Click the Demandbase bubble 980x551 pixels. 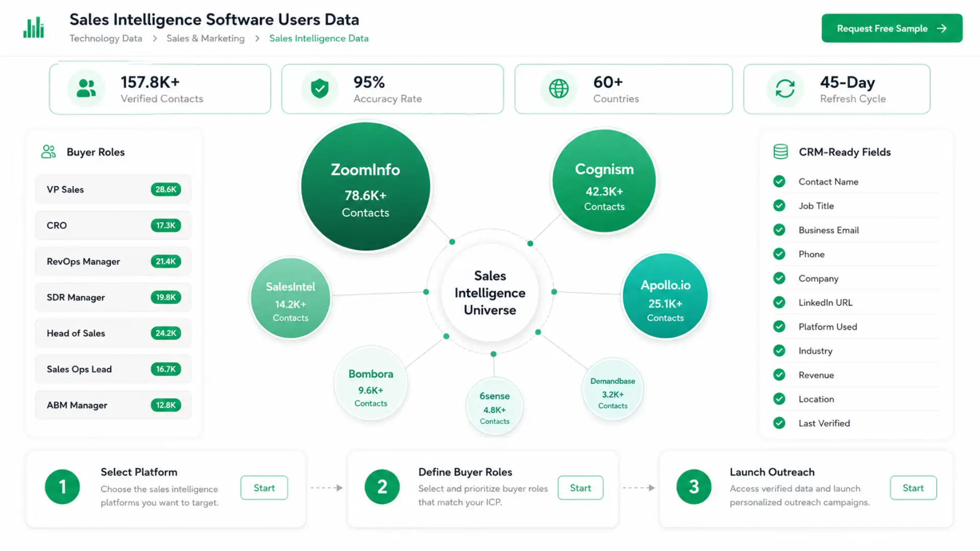(x=612, y=389)
